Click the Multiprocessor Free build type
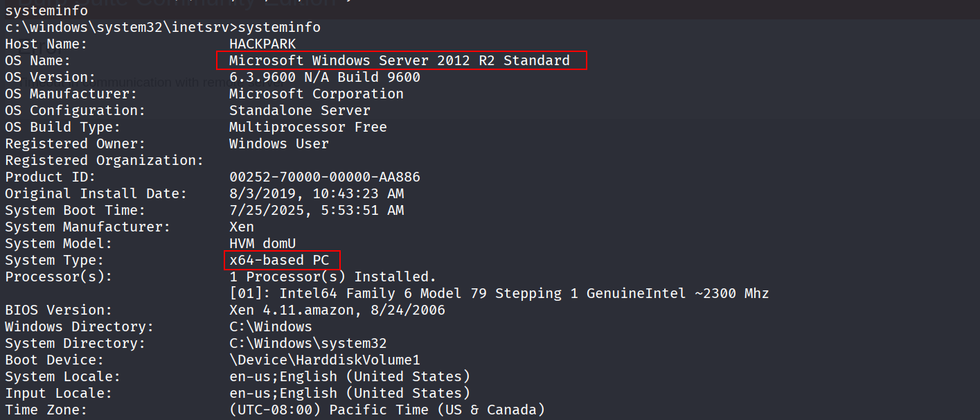980x420 pixels. click(308, 127)
